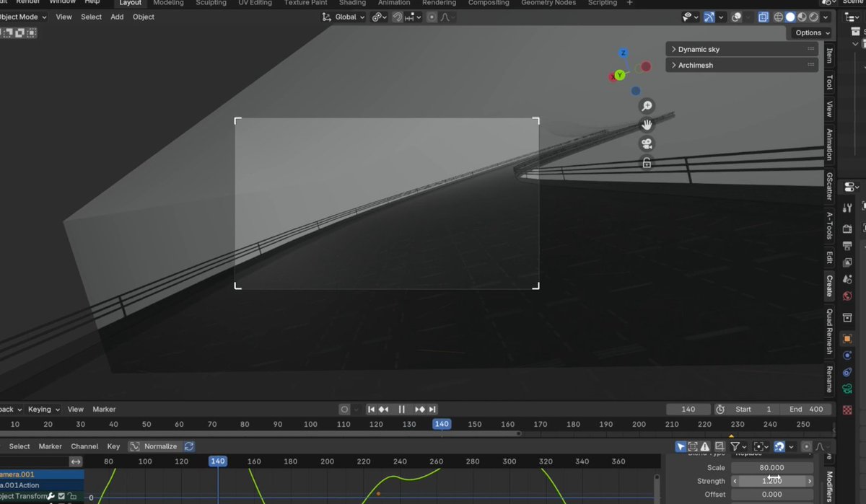
Task: Toggle viewport snap magnet icon
Action: coord(398,17)
